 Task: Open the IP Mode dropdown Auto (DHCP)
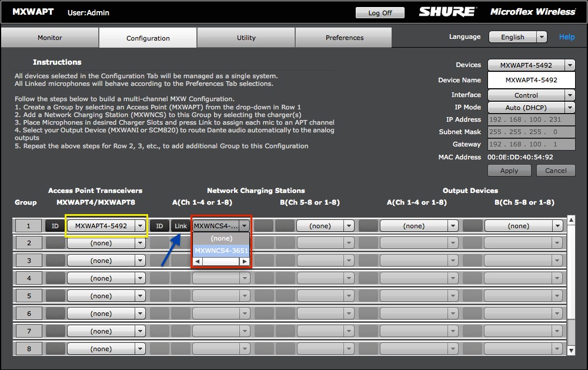tap(532, 107)
